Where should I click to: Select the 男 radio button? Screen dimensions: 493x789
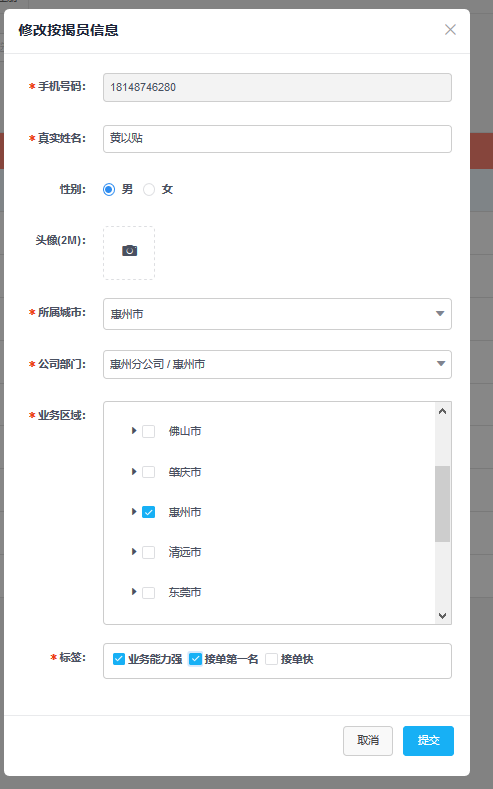coord(109,189)
